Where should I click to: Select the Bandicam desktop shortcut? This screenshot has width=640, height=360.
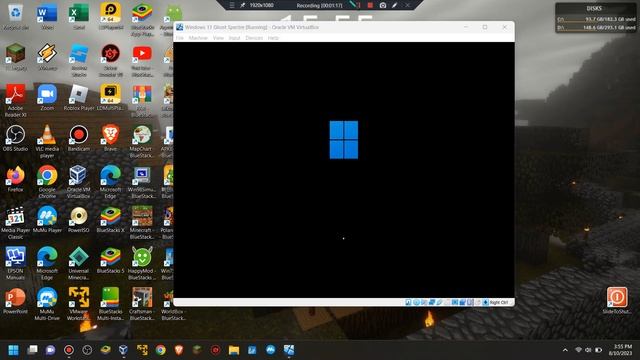coord(79,138)
